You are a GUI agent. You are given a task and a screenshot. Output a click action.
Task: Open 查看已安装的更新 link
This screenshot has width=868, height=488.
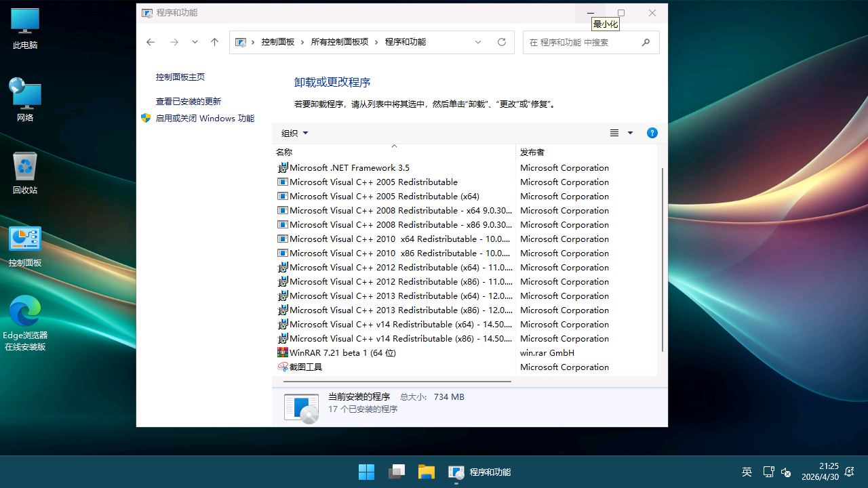tap(189, 102)
